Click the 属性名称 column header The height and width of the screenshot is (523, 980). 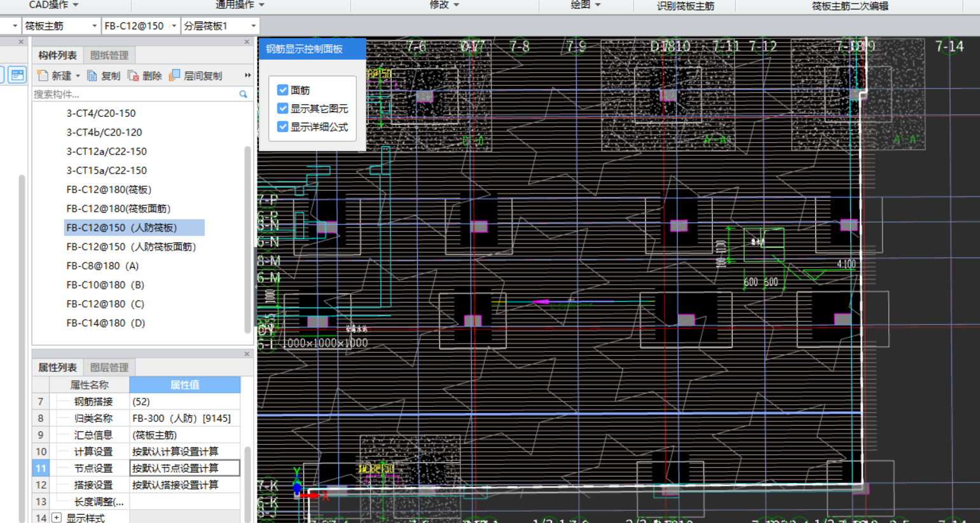click(x=89, y=385)
